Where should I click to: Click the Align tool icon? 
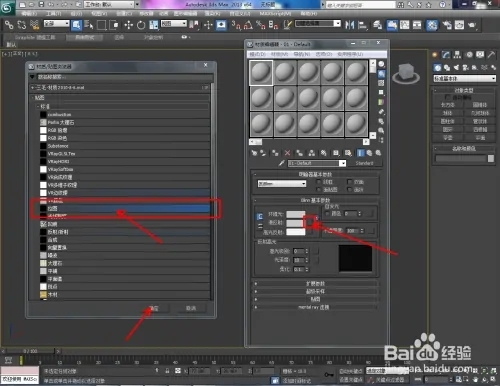[362, 25]
